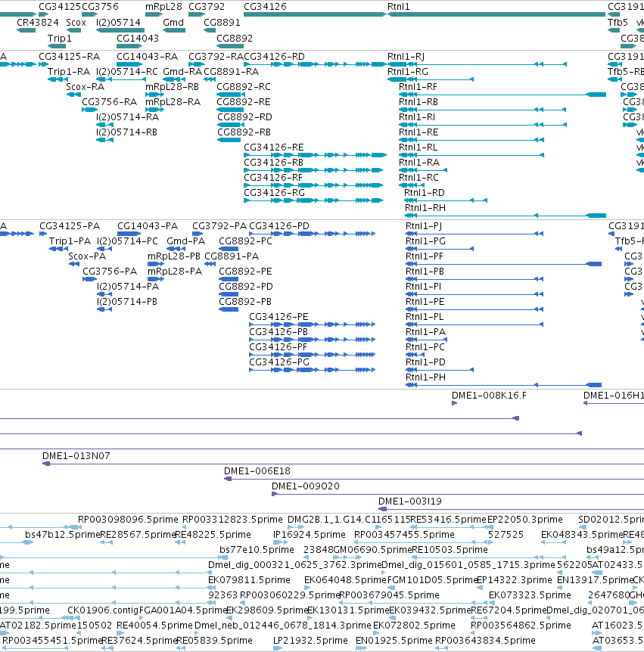
Task: Click EST EK079811.5prime
Action: 249,580
